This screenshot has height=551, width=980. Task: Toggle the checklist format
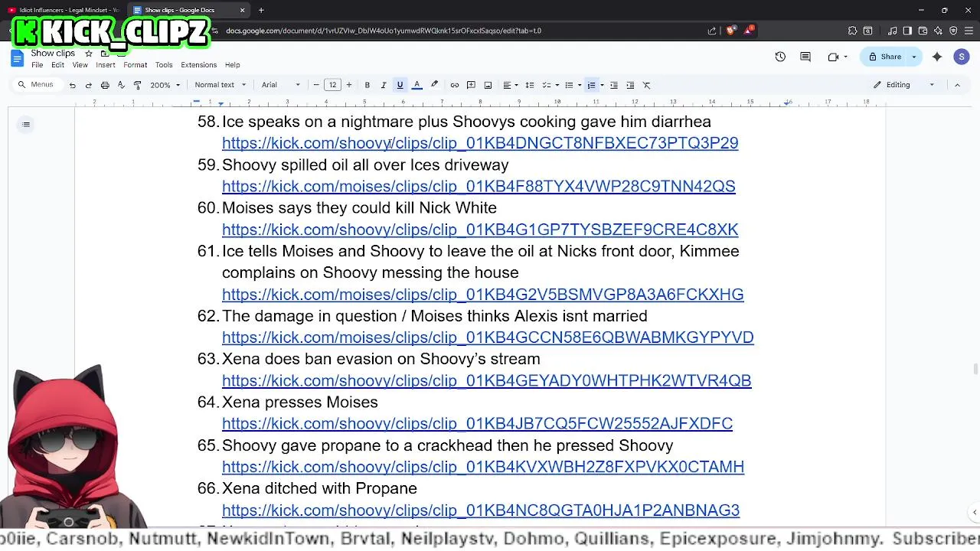click(547, 85)
